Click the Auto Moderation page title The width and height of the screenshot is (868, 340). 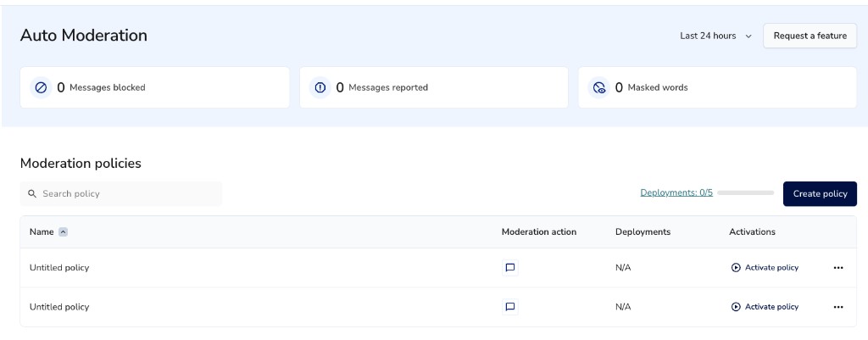pyautogui.click(x=84, y=36)
